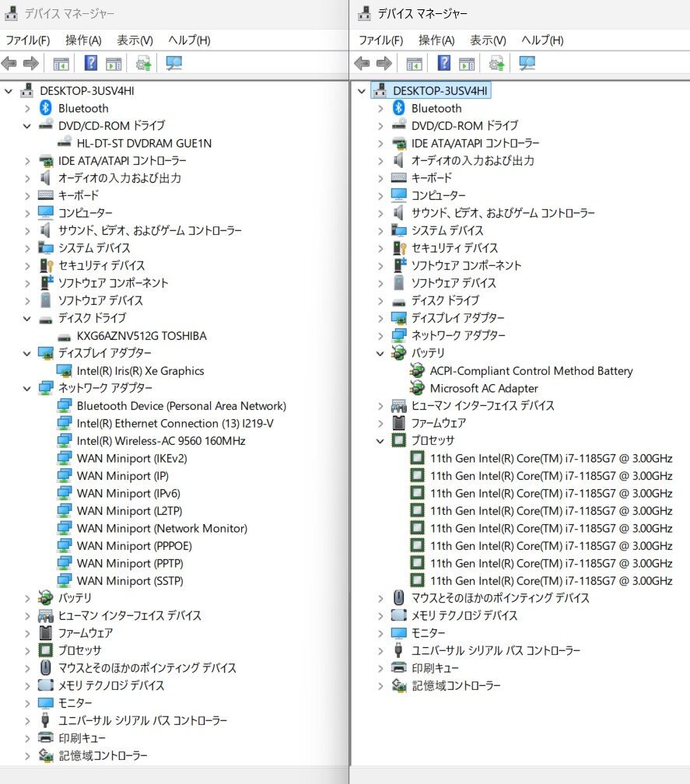Click Help icon in right window toolbar

pyautogui.click(x=444, y=63)
